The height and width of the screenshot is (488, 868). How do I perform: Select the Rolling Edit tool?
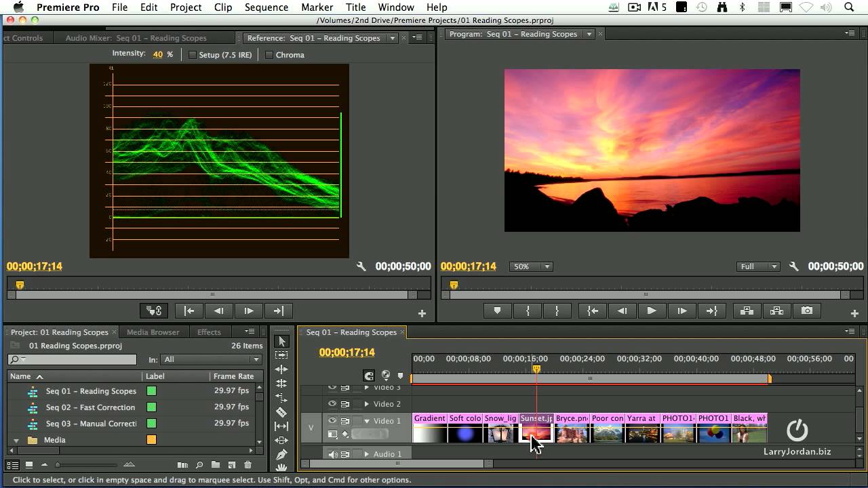click(282, 384)
